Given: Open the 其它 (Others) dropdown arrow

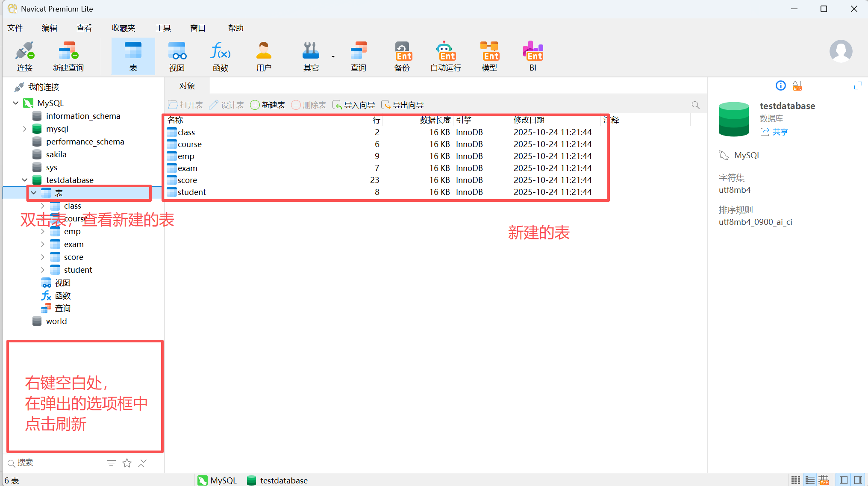Looking at the screenshot, I should (333, 57).
